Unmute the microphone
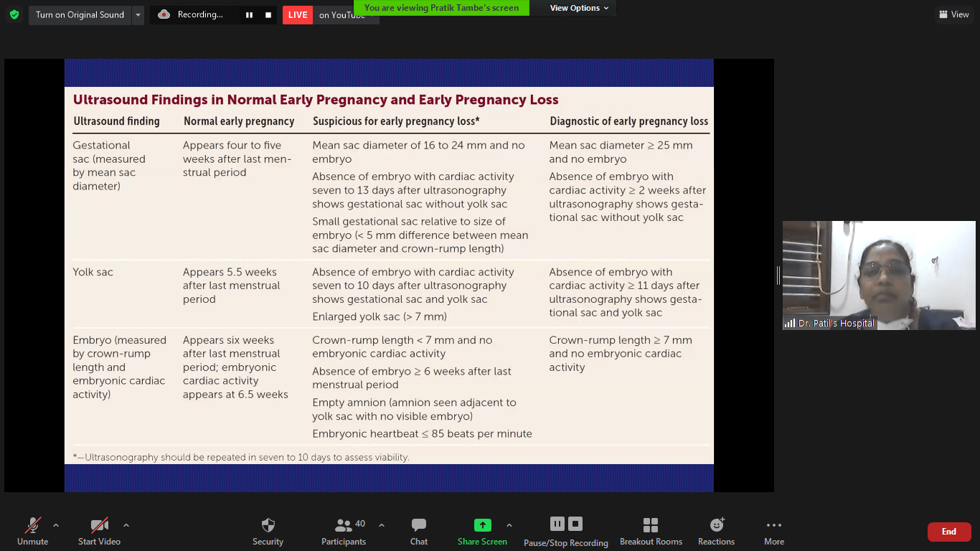 [x=33, y=532]
